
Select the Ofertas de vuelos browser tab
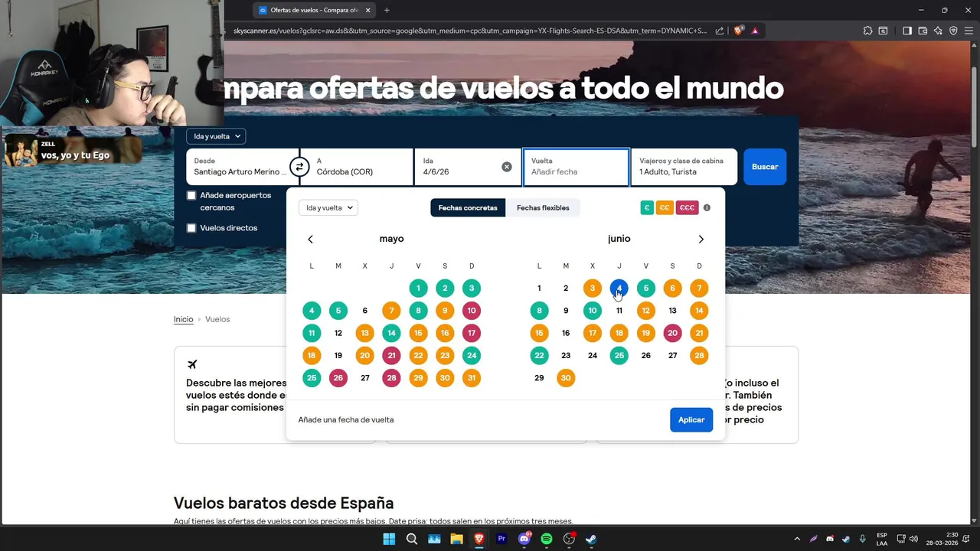[314, 10]
